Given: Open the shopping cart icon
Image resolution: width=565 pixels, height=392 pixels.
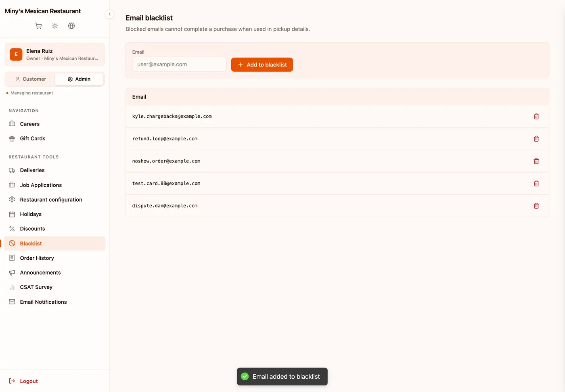Looking at the screenshot, I should (x=38, y=26).
